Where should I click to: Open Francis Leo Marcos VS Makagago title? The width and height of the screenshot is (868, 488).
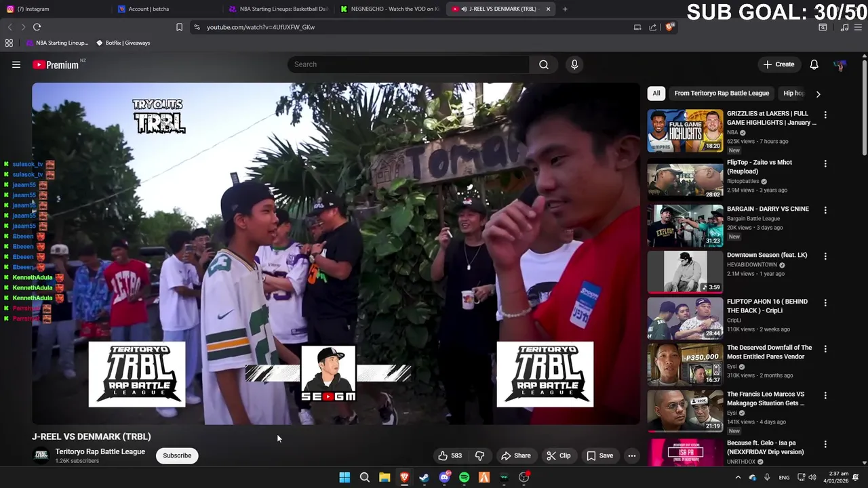[766, 399]
